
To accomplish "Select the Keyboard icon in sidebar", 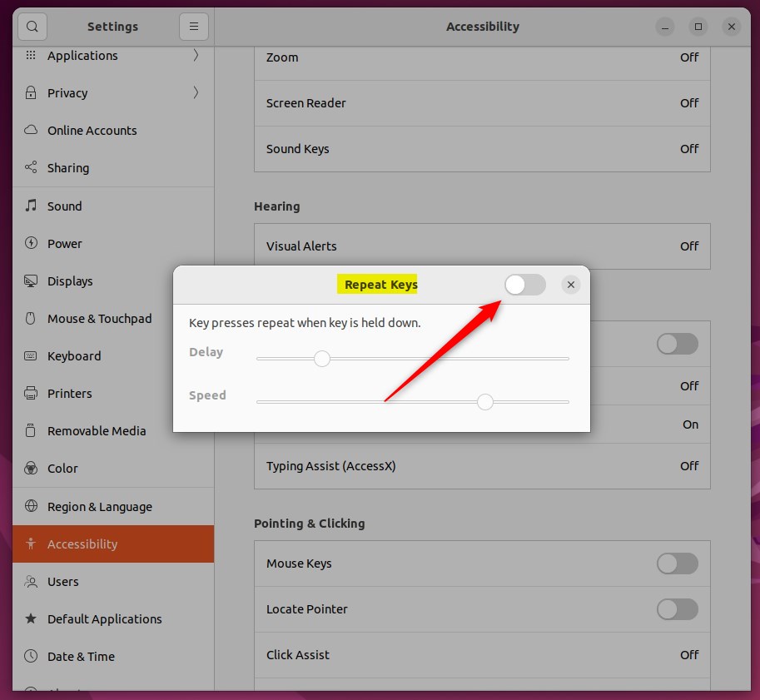I will 30,355.
